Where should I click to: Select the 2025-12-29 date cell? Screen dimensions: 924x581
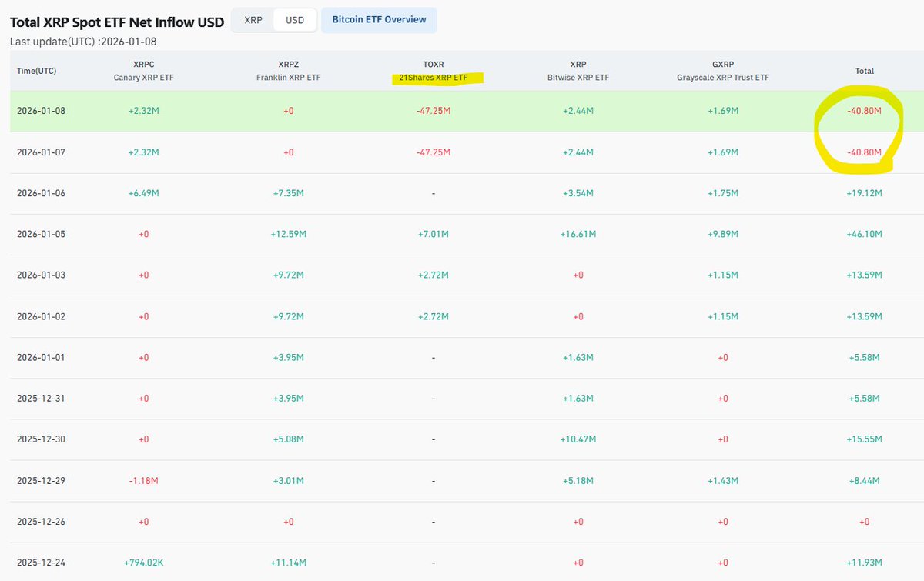tap(42, 480)
